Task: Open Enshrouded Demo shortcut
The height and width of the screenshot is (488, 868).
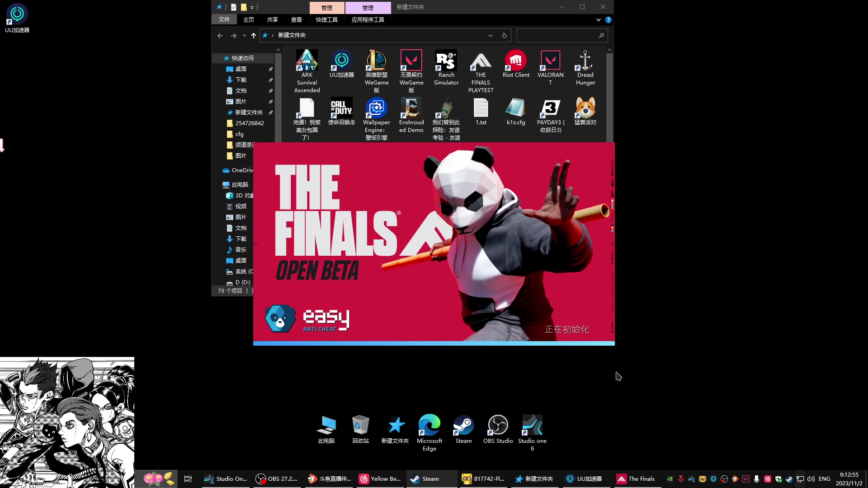Action: (411, 115)
